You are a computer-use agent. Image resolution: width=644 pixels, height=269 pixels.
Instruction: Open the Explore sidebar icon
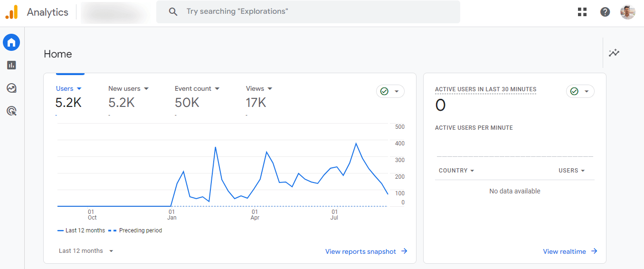(11, 88)
